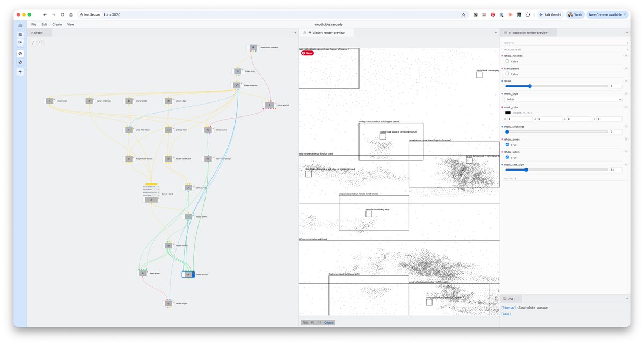Reload the page in Chrome

[62, 14]
